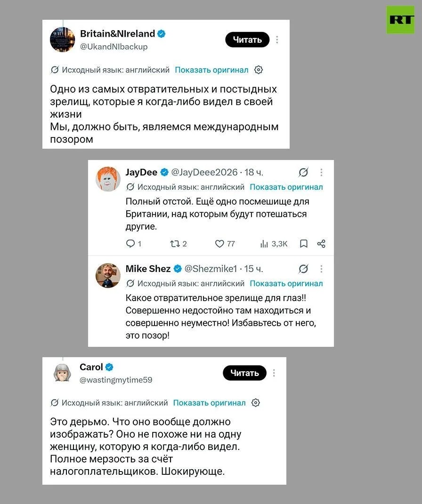Open JayDee's profile avatar

point(108,179)
